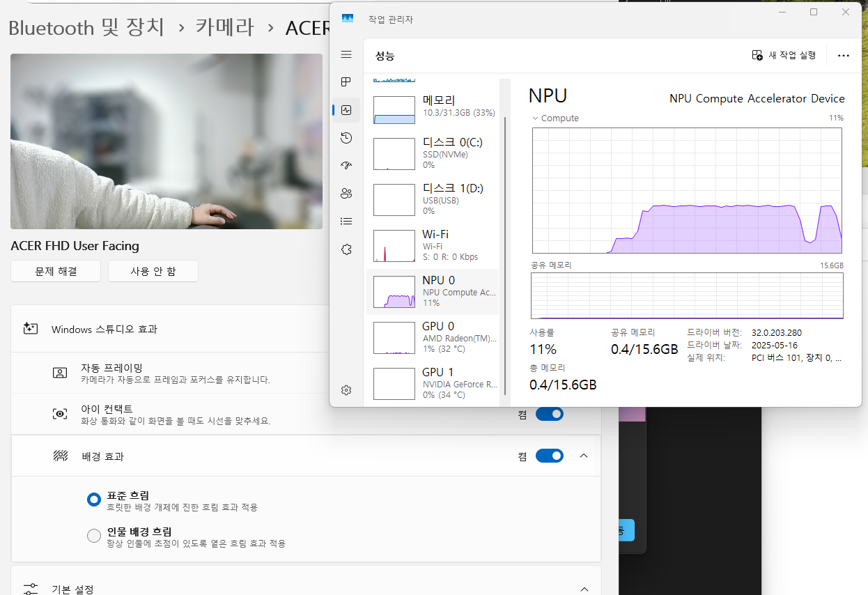Click 새 작업 실행 button
Screen dimensions: 868x595
[x=784, y=56]
